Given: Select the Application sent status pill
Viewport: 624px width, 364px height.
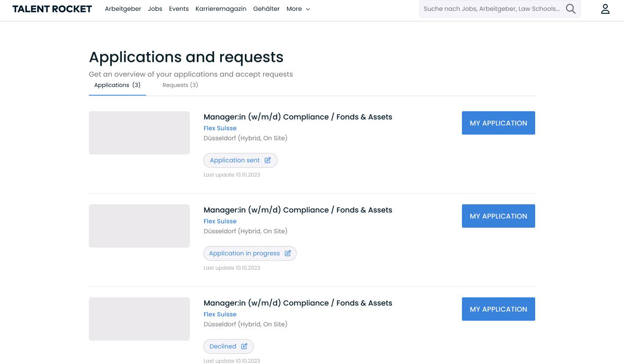Looking at the screenshot, I should (x=240, y=160).
